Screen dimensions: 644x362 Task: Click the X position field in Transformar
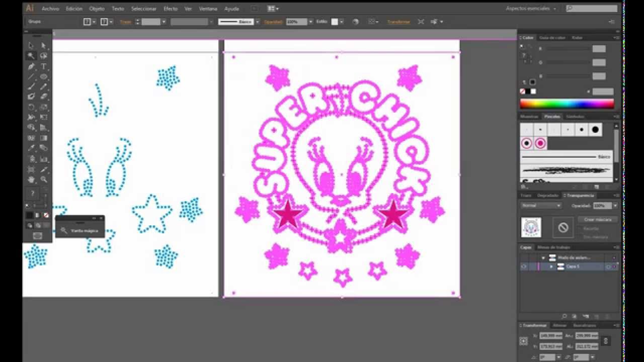(550, 336)
